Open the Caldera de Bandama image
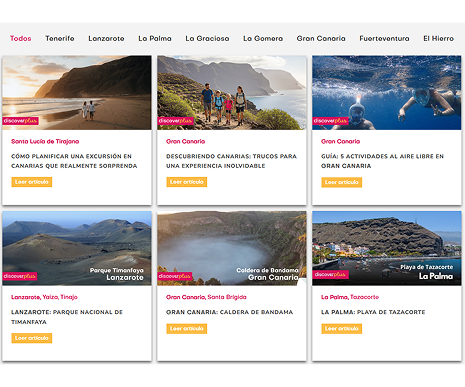The image size is (465, 387). coord(232,248)
